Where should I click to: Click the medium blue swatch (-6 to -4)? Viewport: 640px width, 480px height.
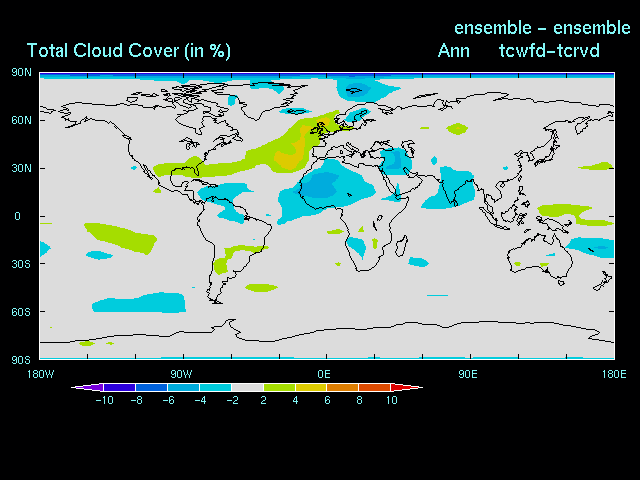[x=183, y=387]
